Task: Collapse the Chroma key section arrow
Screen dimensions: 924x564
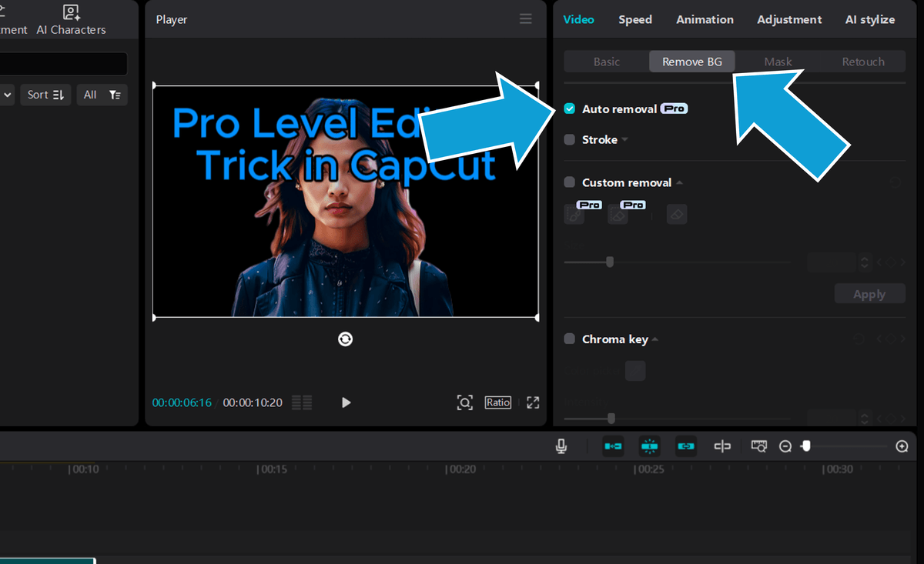Action: click(x=655, y=339)
